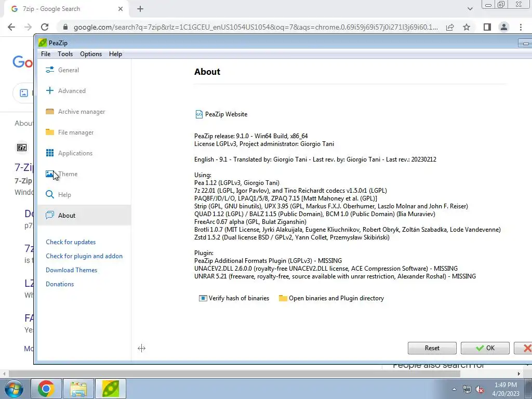Click the Chrome reload page icon
Viewport: 532px width, 399px height.
45,27
